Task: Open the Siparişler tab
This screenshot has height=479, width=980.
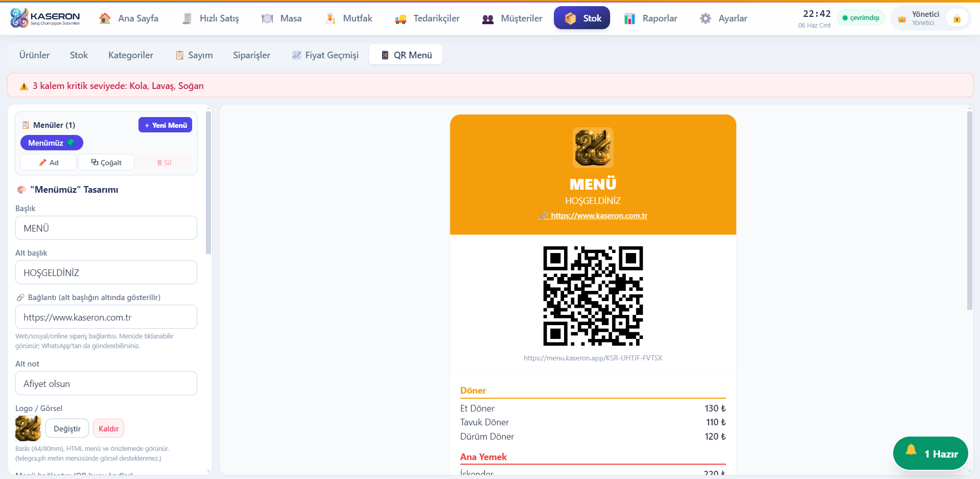Action: [251, 55]
